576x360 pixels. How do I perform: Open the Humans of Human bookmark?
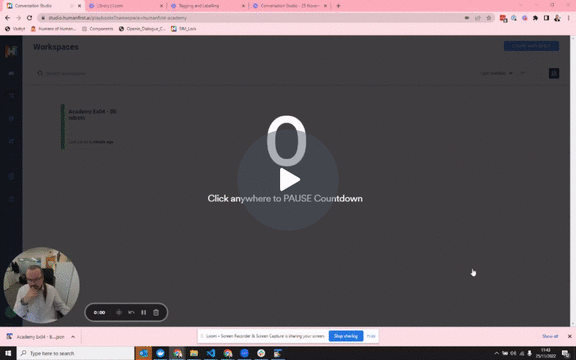(x=53, y=29)
